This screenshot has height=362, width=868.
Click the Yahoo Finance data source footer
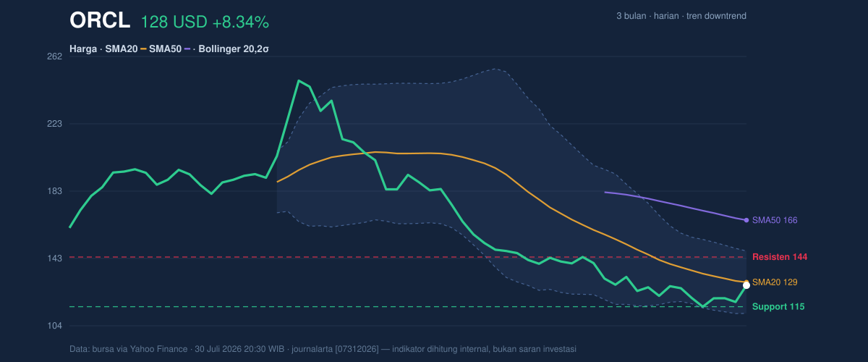[x=323, y=349]
